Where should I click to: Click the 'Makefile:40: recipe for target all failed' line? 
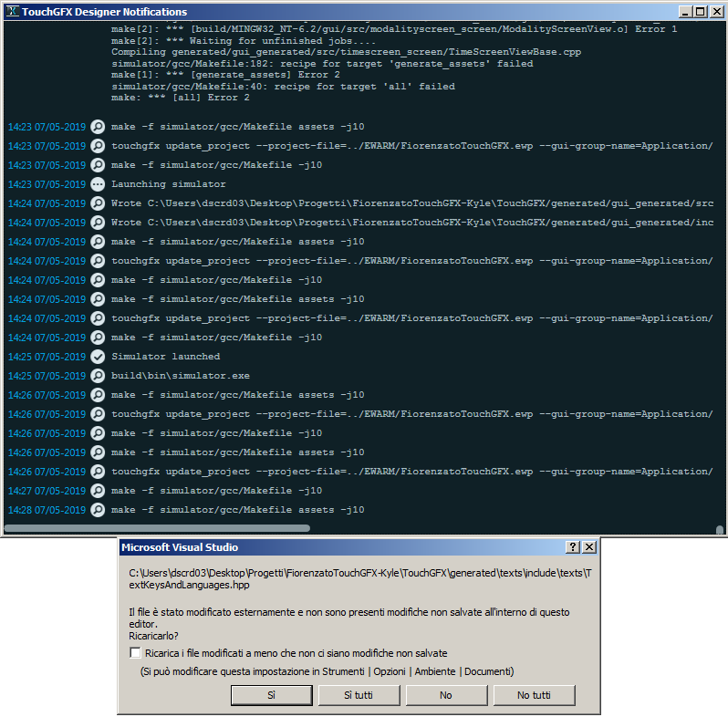[283, 87]
